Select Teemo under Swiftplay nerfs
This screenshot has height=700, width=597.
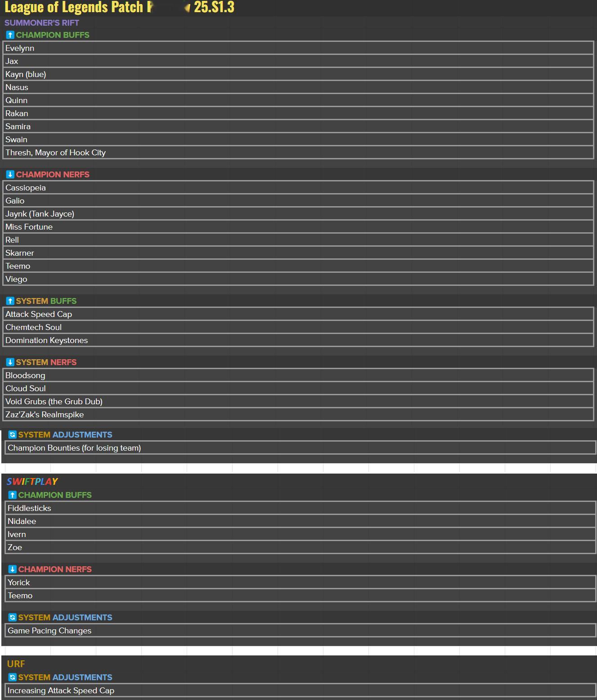pos(301,596)
